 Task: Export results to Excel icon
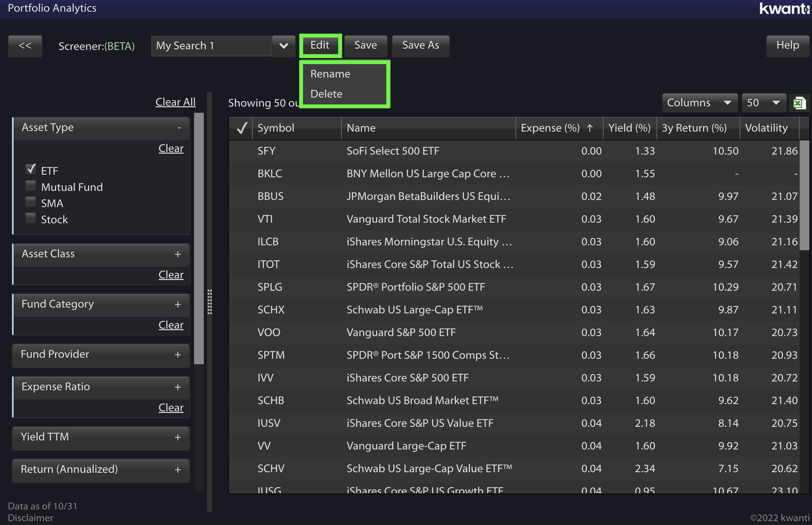tap(799, 103)
